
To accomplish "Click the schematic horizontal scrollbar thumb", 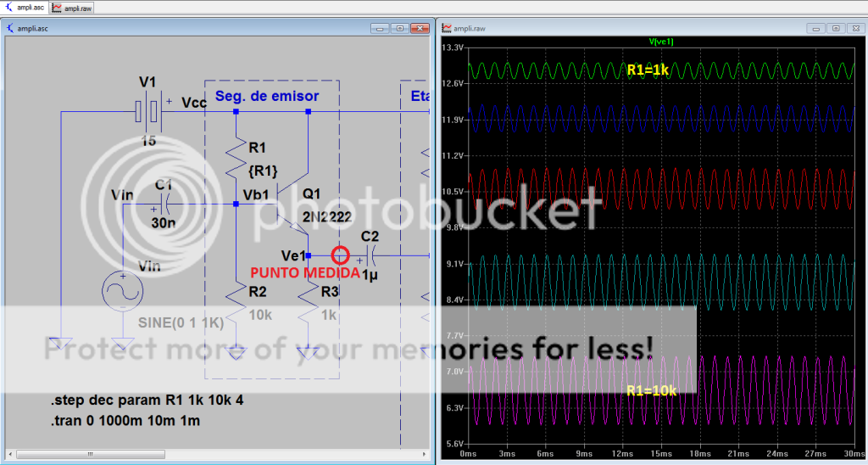I will tap(90, 455).
